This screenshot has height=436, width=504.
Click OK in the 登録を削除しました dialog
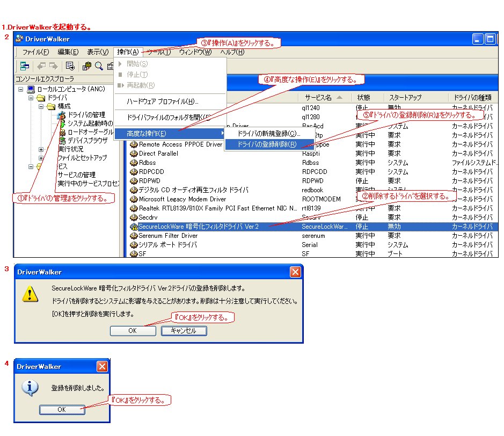pyautogui.click(x=62, y=409)
